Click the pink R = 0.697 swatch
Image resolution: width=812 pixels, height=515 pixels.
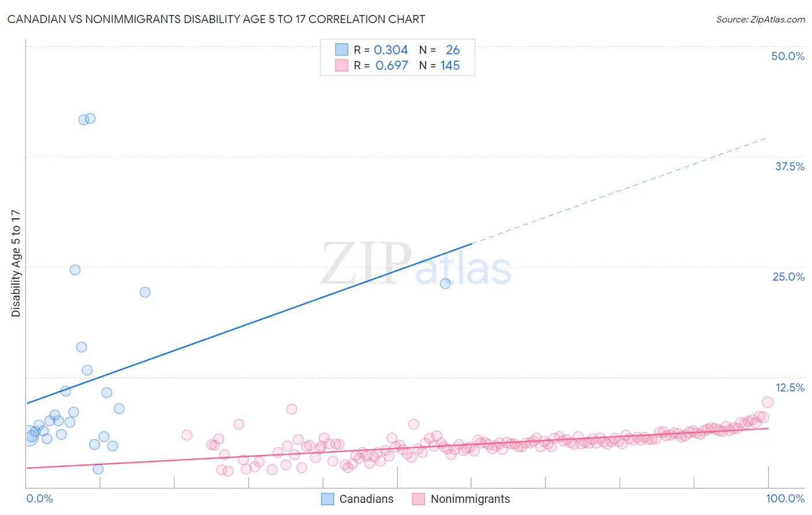point(342,65)
